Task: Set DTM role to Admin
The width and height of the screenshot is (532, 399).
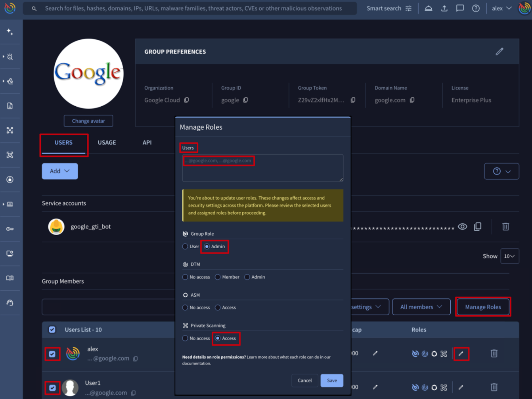Action: [247, 277]
